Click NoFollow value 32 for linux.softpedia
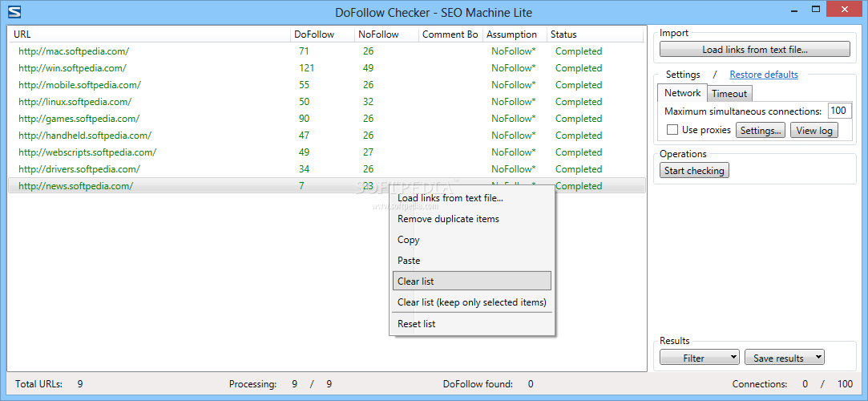This screenshot has height=401, width=868. [368, 102]
